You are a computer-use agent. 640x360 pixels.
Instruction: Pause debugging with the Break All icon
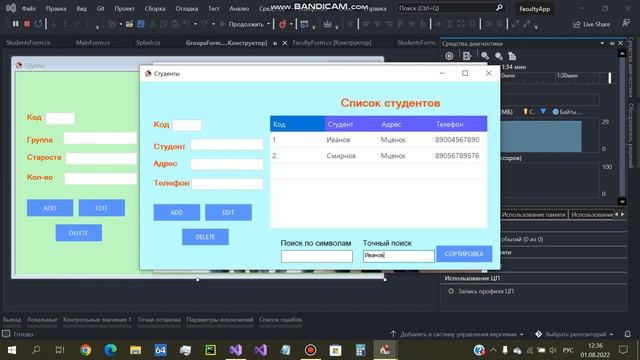click(16, 24)
